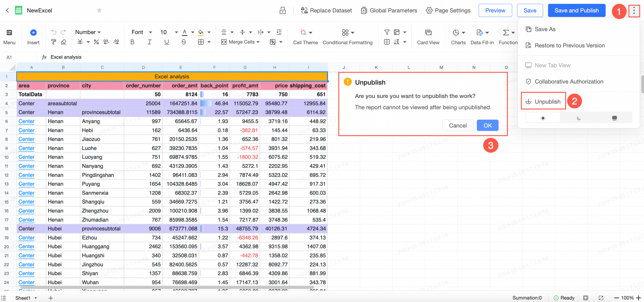
Task: Click the eraser clear-format icon
Action: tap(63, 42)
